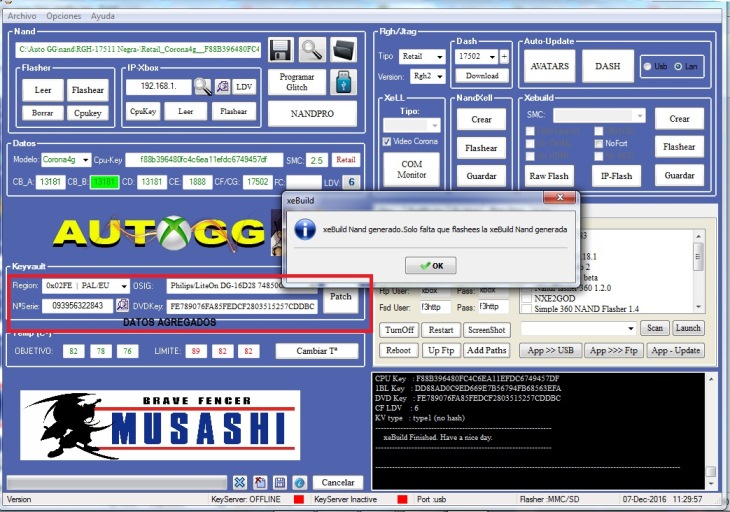Select the Usb radio option

point(647,67)
